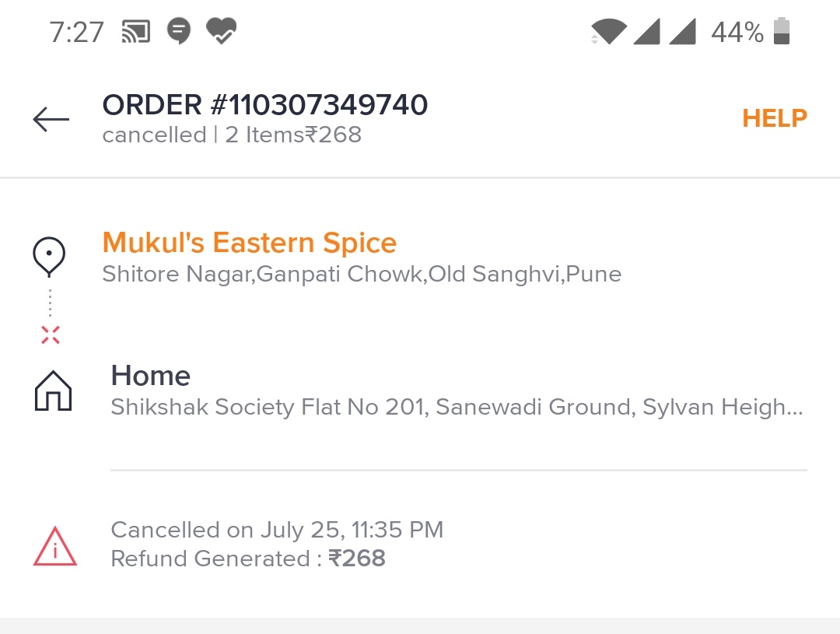Click the cancelled 2 Items order summary

[232, 135]
